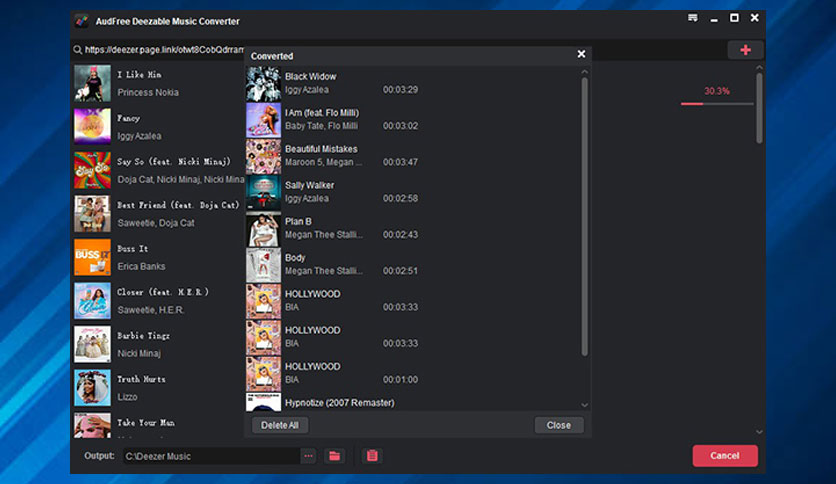Select Barbie Tingz album thumbnail

click(92, 344)
